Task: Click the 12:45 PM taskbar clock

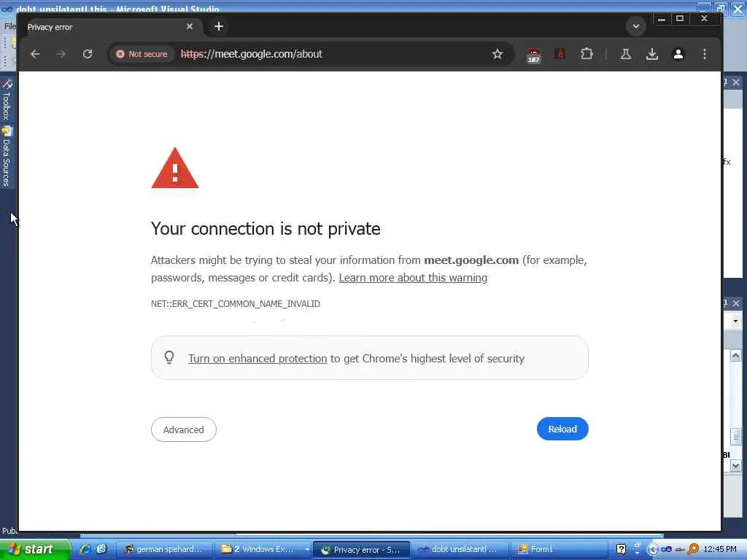Action: click(720, 549)
